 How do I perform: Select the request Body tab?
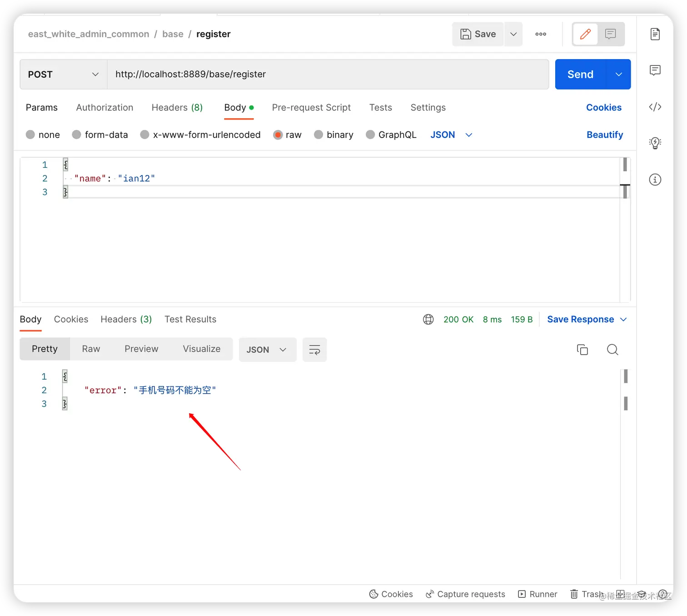tap(239, 108)
